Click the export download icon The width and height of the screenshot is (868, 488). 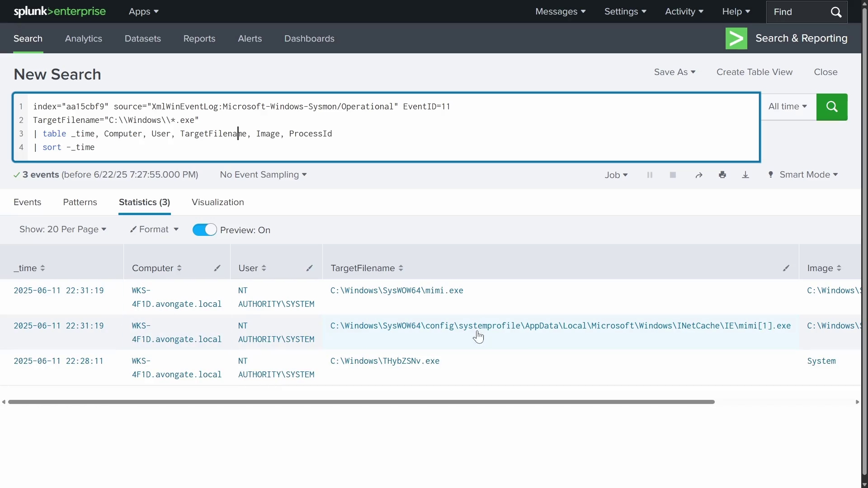click(x=745, y=175)
